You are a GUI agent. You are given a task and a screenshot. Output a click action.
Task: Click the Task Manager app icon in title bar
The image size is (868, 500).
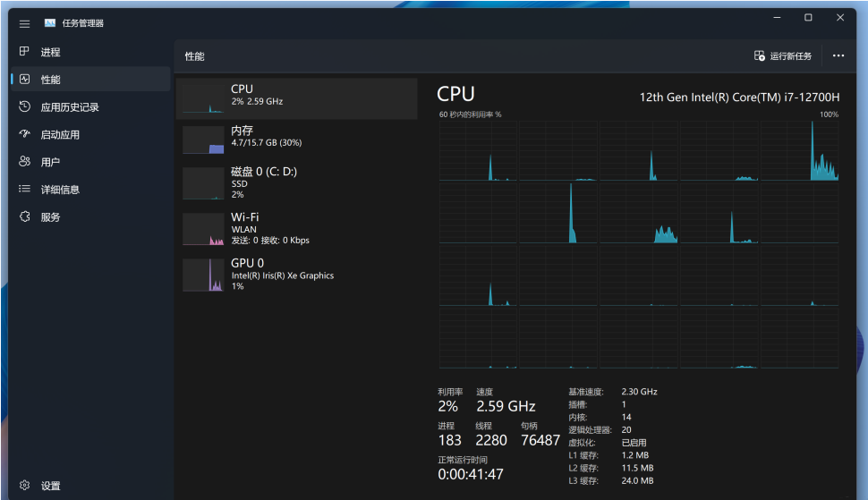pos(50,23)
